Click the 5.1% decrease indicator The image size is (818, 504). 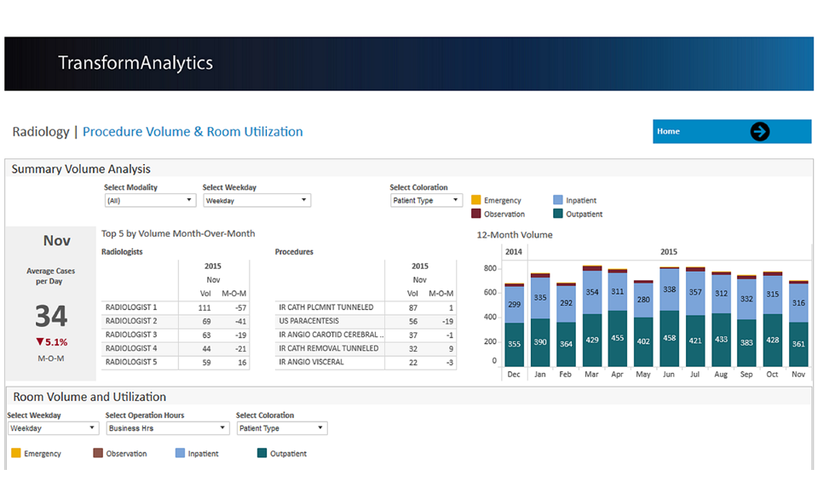coord(52,342)
